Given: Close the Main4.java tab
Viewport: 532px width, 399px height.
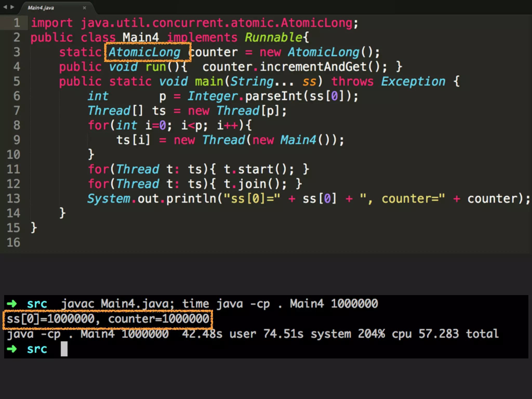Looking at the screenshot, I should point(84,8).
